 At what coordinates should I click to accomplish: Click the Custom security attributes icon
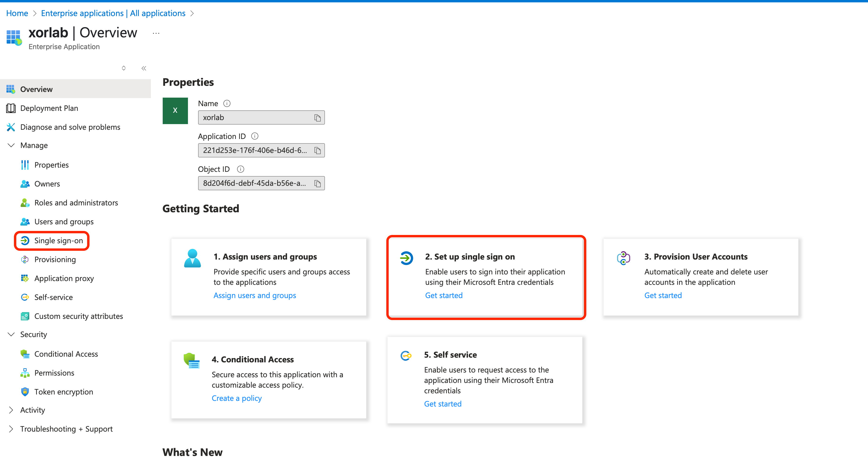25,316
